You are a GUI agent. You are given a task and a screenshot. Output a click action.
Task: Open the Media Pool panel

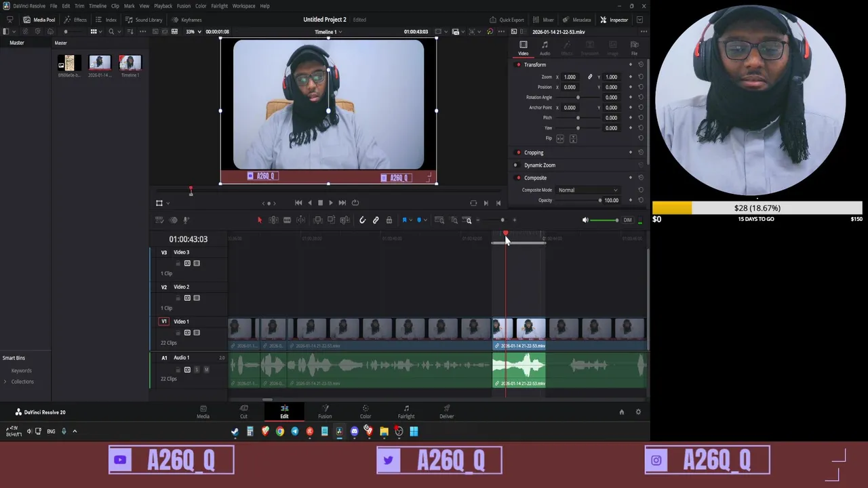pos(39,20)
